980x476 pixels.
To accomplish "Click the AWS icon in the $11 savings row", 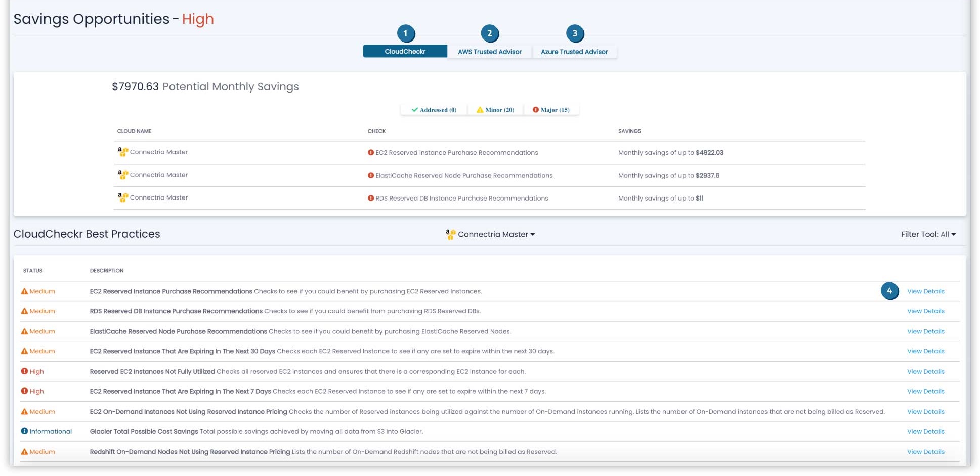I will point(123,197).
